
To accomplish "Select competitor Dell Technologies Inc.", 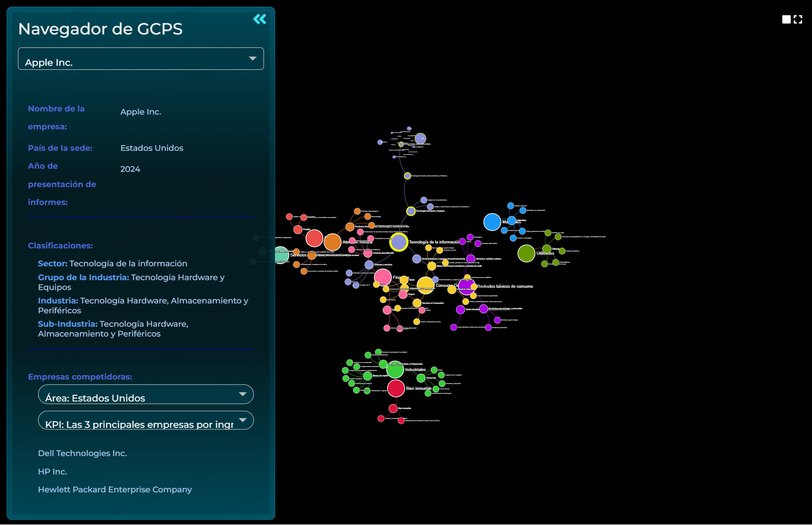I will pos(82,453).
